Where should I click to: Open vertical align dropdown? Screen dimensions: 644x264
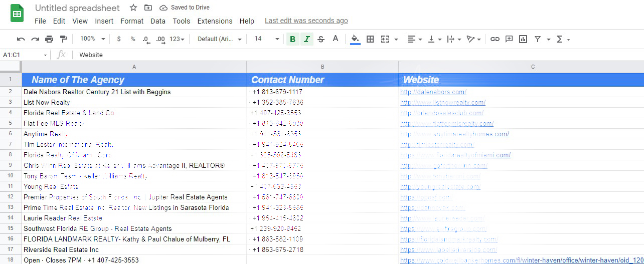[x=434, y=39]
